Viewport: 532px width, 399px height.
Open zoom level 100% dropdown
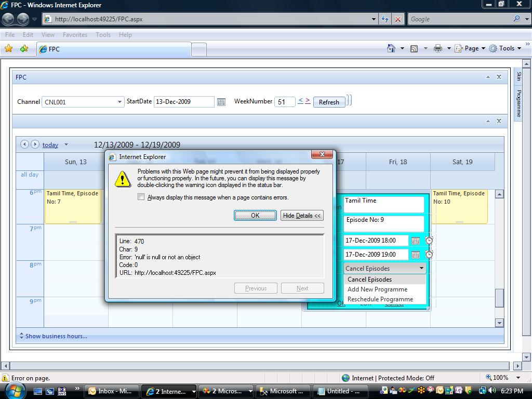518,378
